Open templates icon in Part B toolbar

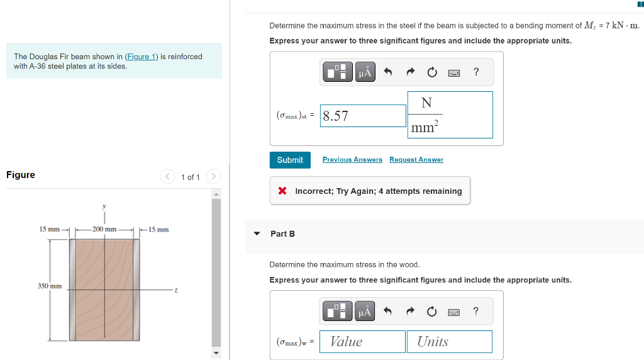337,311
